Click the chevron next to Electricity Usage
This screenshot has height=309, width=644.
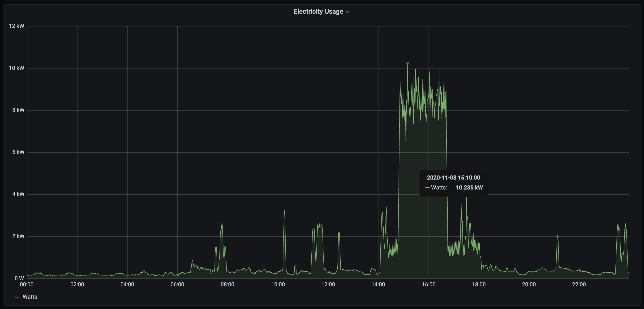[x=348, y=12]
